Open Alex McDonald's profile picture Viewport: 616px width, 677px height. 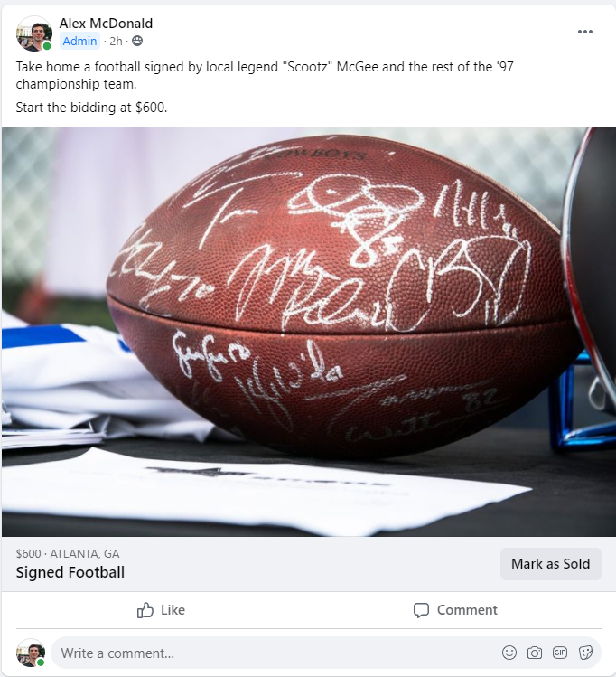34,33
